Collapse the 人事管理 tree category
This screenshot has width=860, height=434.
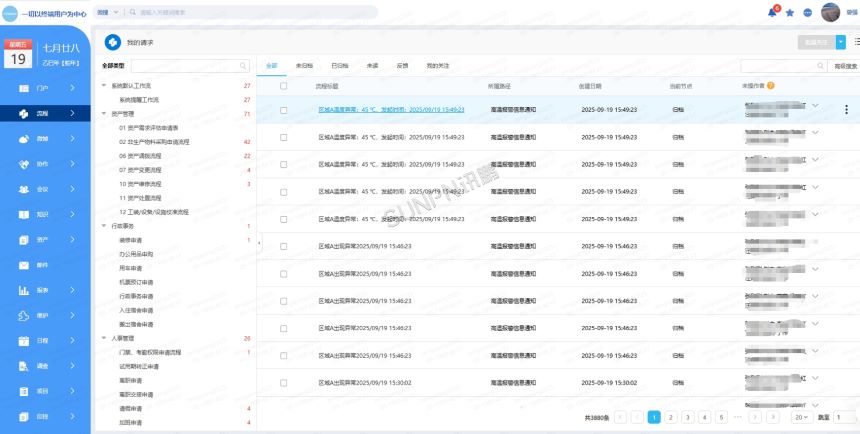pos(105,339)
